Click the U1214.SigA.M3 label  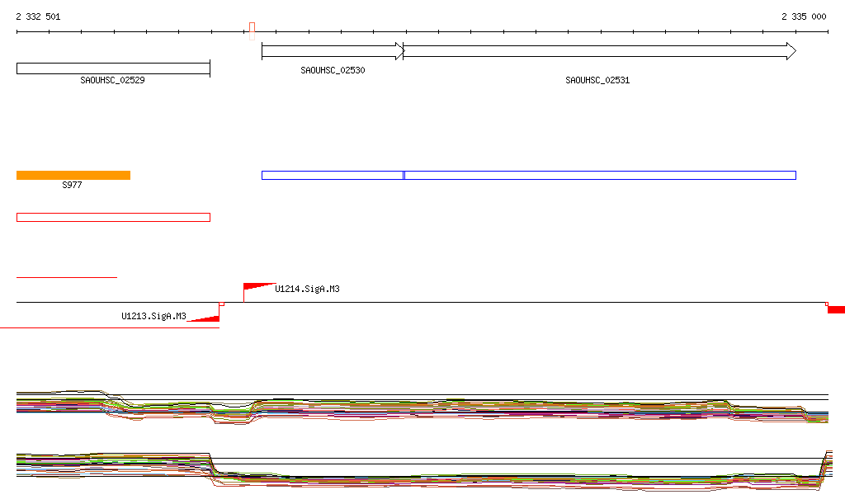[307, 290]
